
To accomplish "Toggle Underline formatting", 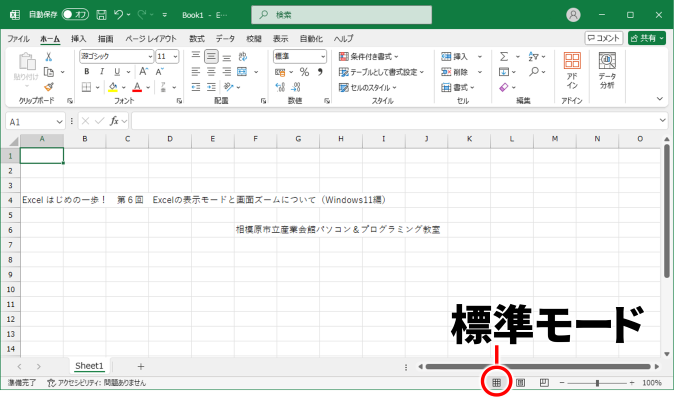I will coord(117,72).
